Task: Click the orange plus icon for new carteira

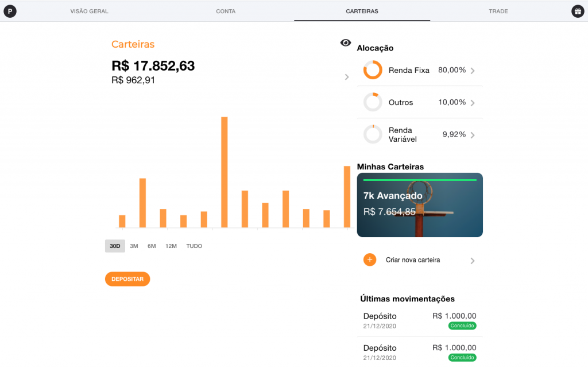Action: tap(370, 260)
